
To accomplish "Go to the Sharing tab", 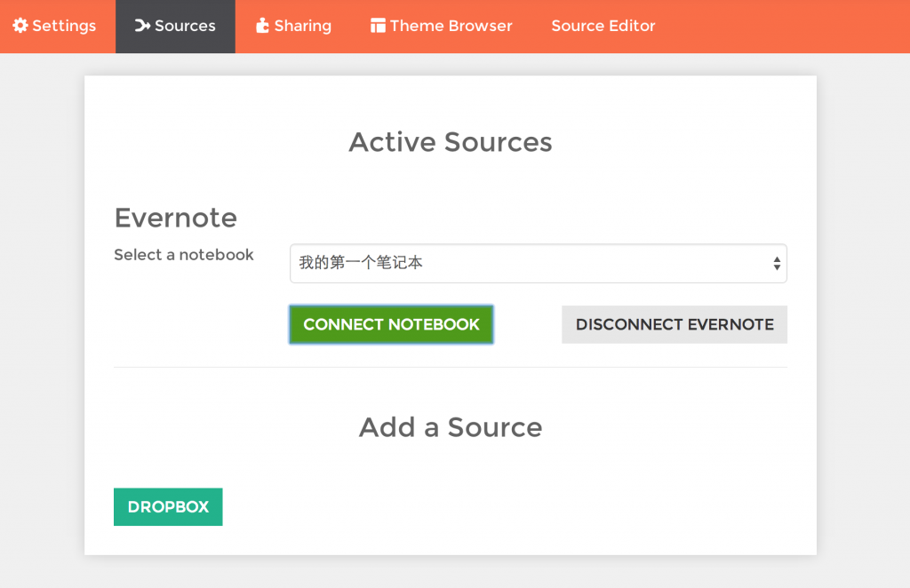I will coord(293,26).
